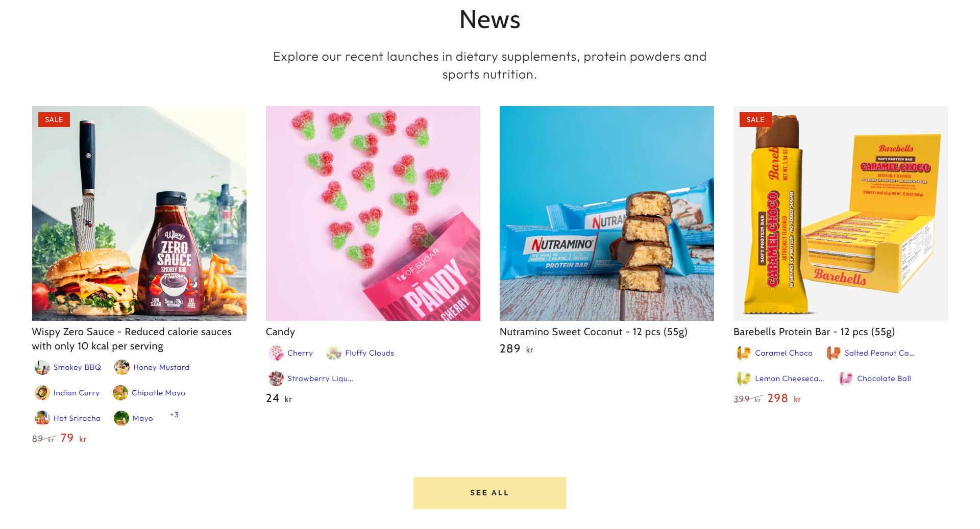This screenshot has width=980, height=529.
Task: Pick the Salted Peanut Caramel bar icon
Action: click(834, 353)
